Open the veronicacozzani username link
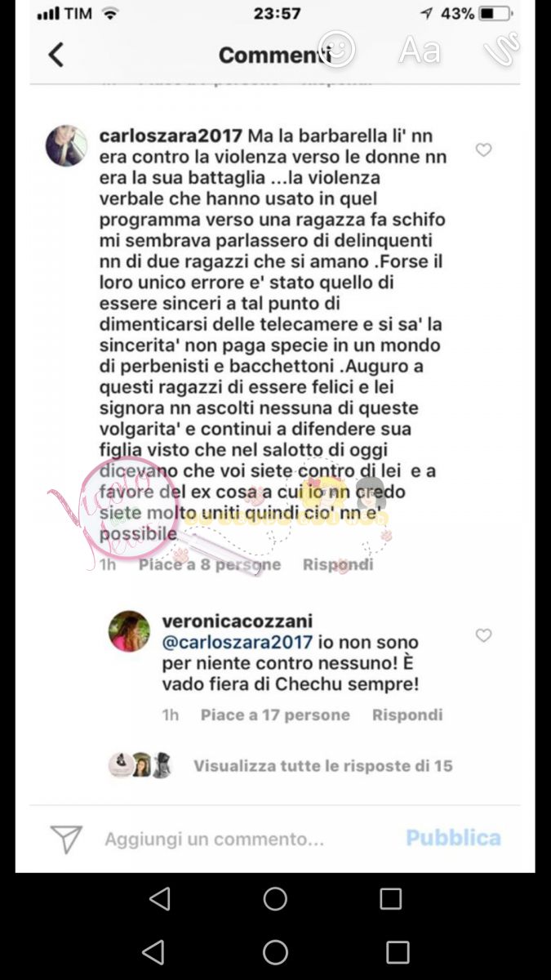Viewport: 551px width, 980px height. point(238,621)
